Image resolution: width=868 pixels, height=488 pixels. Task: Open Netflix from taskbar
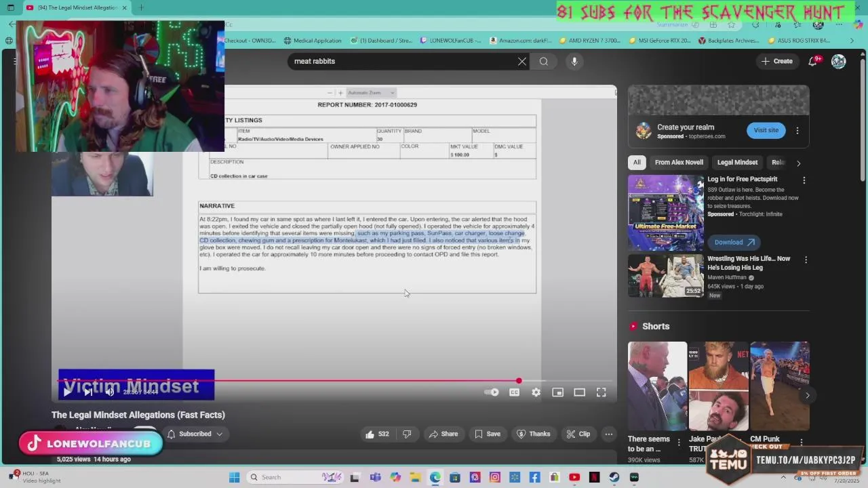coord(594,477)
